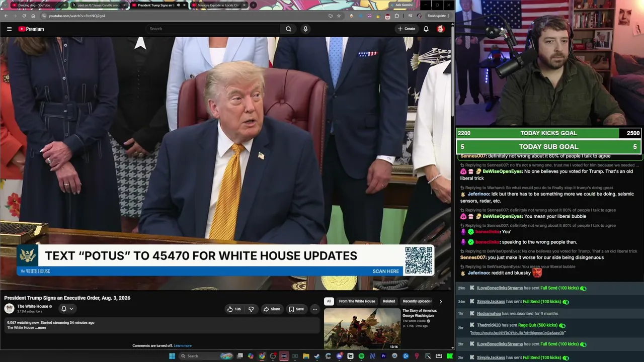The height and width of the screenshot is (362, 644).
Task: Go to YouTube Premium home logo
Action: tap(31, 29)
